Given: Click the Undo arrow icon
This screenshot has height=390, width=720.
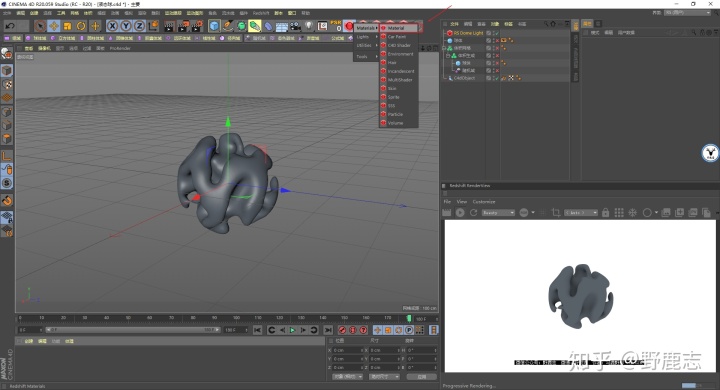Looking at the screenshot, I should 10,26.
